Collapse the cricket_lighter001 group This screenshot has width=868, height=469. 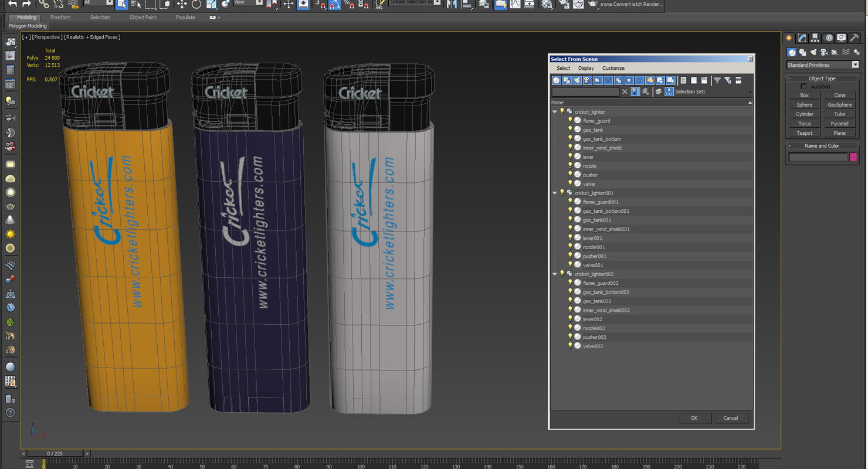pyautogui.click(x=555, y=193)
